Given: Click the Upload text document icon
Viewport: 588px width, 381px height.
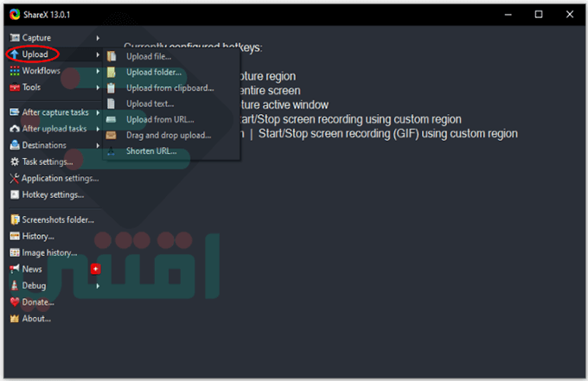Looking at the screenshot, I should coord(111,104).
